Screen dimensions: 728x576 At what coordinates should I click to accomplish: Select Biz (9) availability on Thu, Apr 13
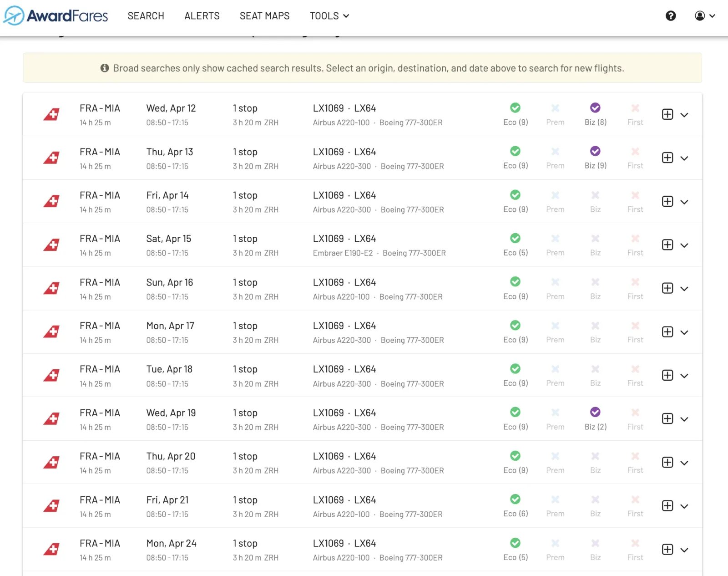pyautogui.click(x=596, y=158)
